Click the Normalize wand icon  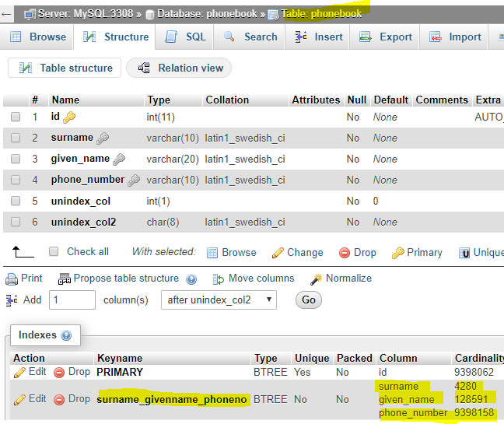[316, 279]
